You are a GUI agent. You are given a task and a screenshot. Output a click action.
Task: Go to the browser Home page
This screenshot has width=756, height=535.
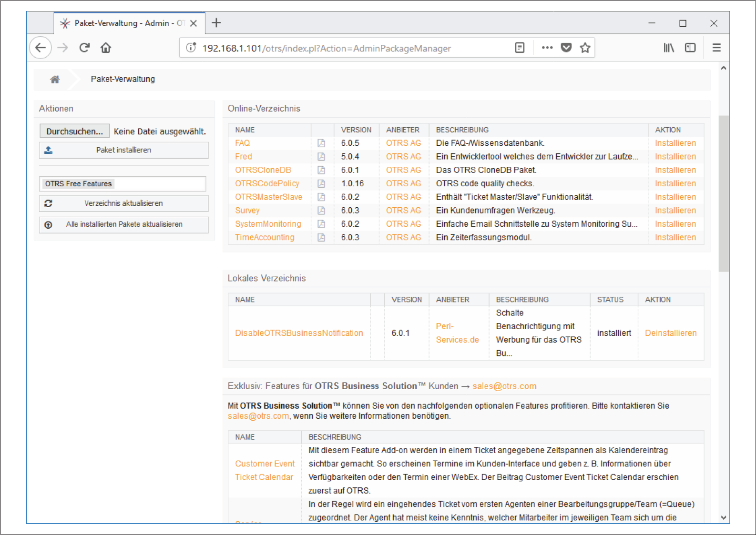pyautogui.click(x=106, y=48)
